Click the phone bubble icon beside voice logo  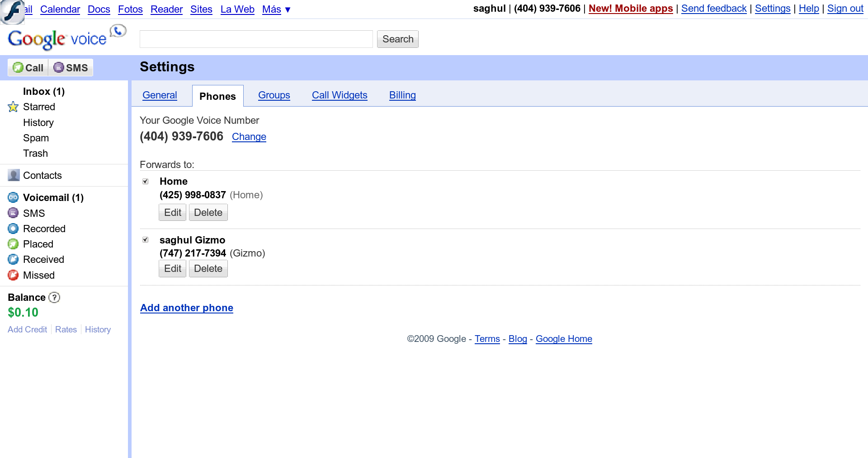point(118,31)
